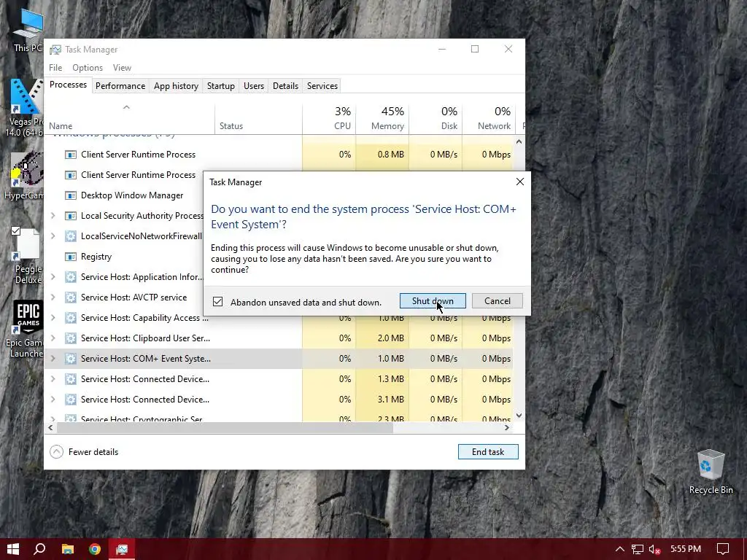Screen dimensions: 747x560
Task: Expand Service Host: Connected Device 1.3 MB row
Action: [53, 379]
